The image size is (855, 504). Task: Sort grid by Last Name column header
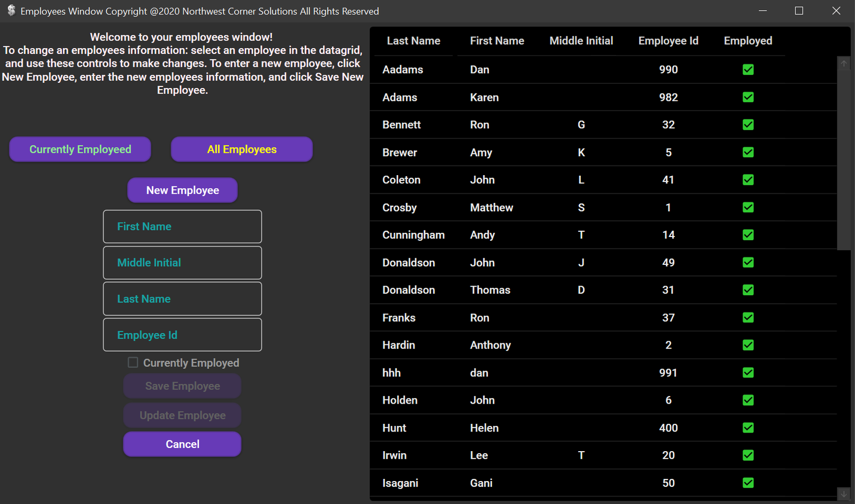(x=413, y=41)
